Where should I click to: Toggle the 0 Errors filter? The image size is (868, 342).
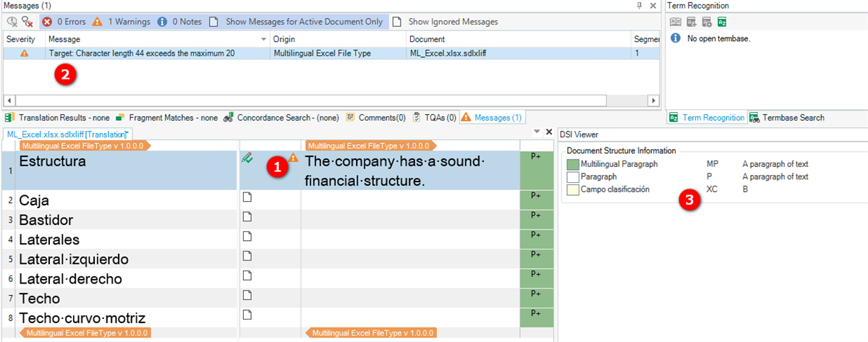pyautogui.click(x=64, y=22)
